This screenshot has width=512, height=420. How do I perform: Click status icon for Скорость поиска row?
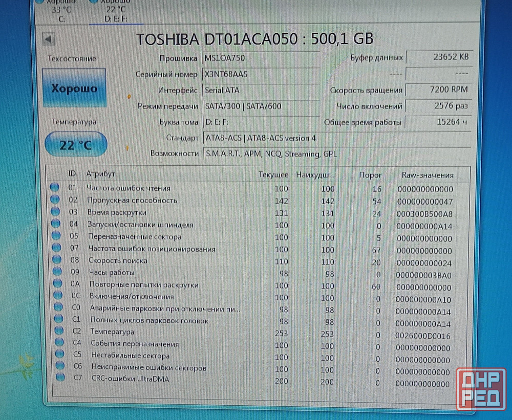click(57, 260)
